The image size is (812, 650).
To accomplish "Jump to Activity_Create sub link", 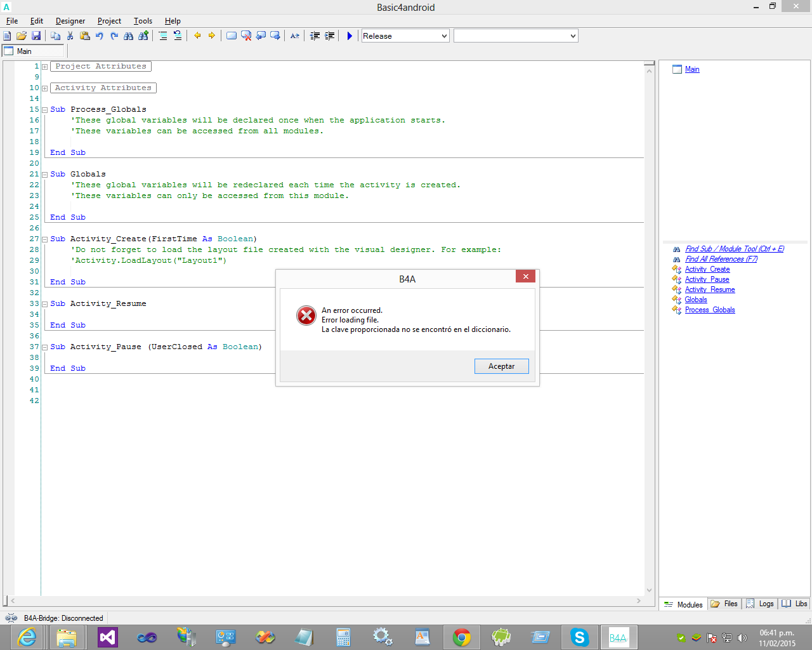I will point(707,269).
